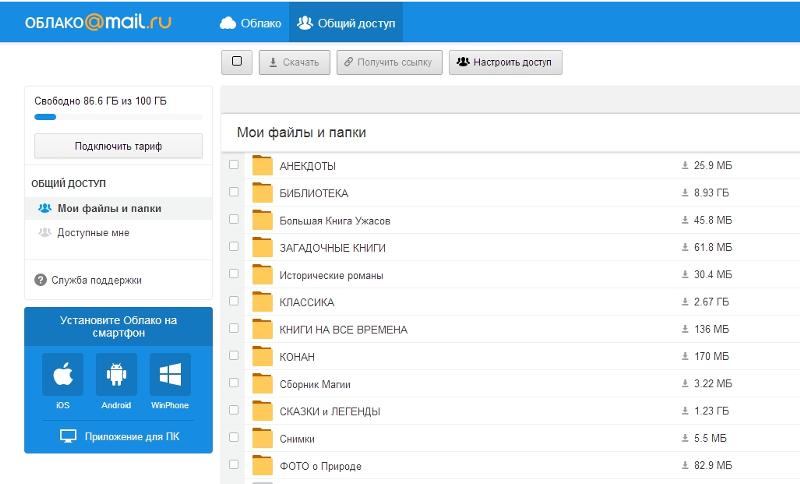This screenshot has width=800, height=484.
Task: Click the download icon beside 2.67 ГБ
Action: 685,301
